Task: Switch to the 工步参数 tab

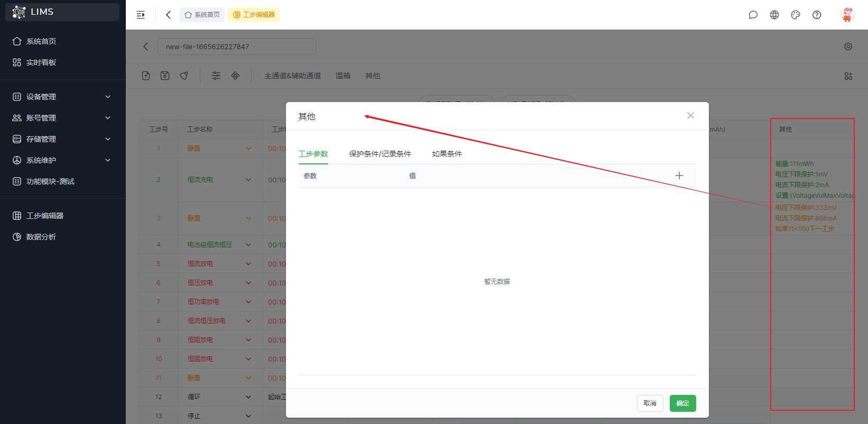Action: point(313,154)
